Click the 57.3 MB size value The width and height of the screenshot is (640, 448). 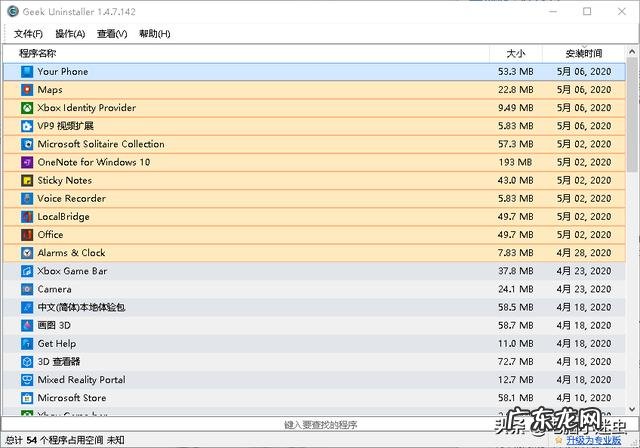(x=516, y=144)
